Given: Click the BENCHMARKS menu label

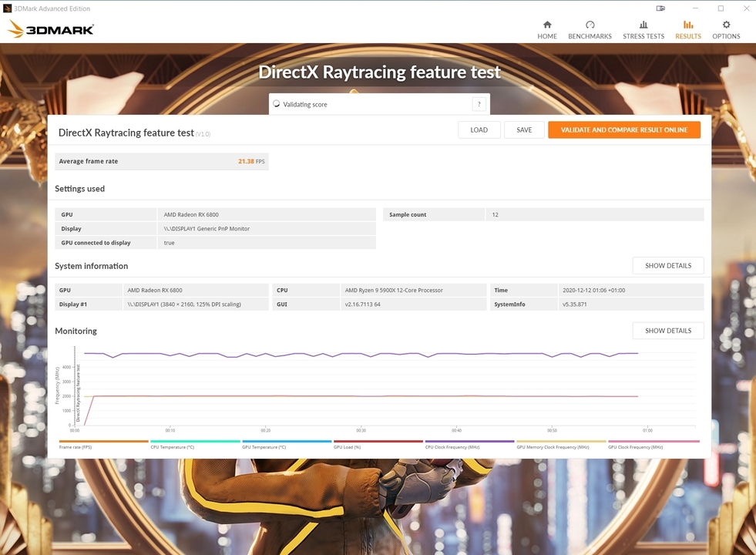Looking at the screenshot, I should tap(590, 36).
